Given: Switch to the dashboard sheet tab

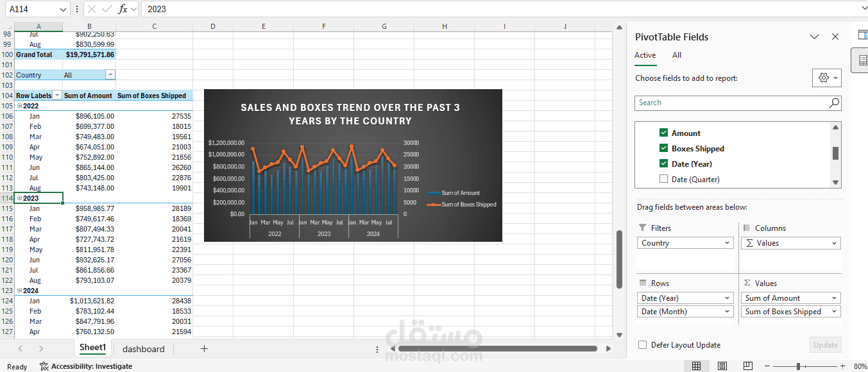Looking at the screenshot, I should (144, 349).
